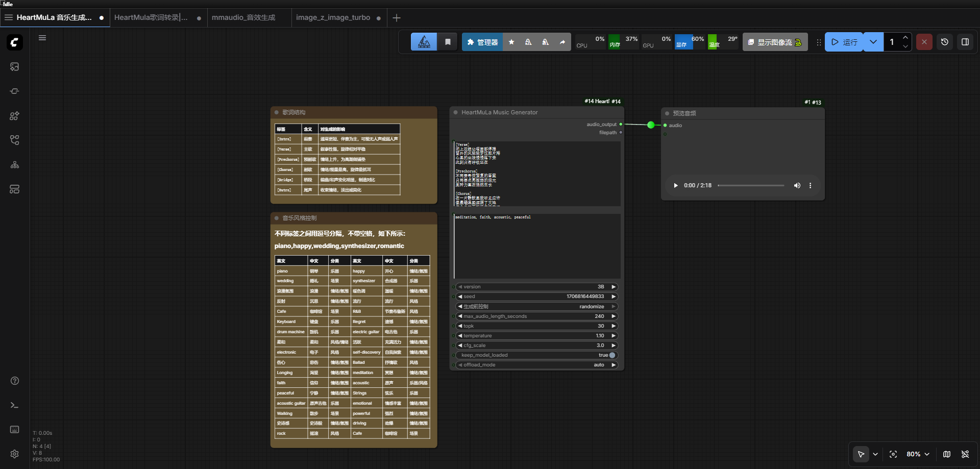The width and height of the screenshot is (980, 469).
Task: Open the terminal console icon
Action: [x=14, y=405]
